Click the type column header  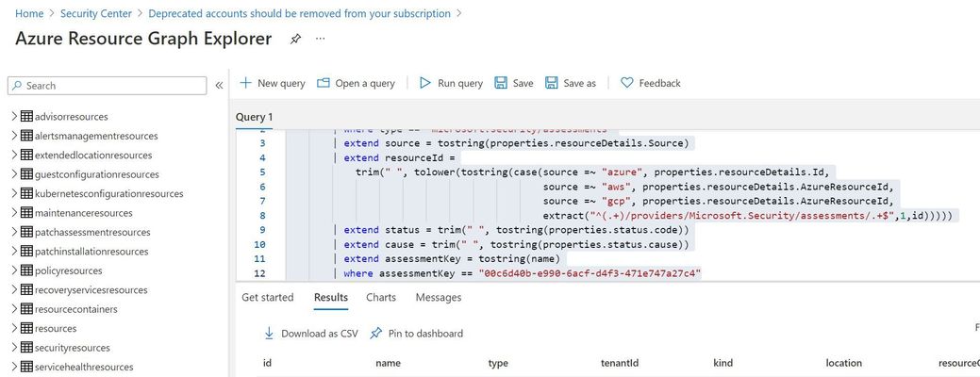tap(498, 363)
